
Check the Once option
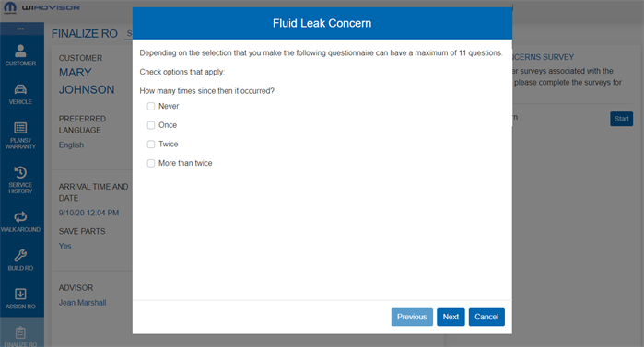pyautogui.click(x=151, y=125)
